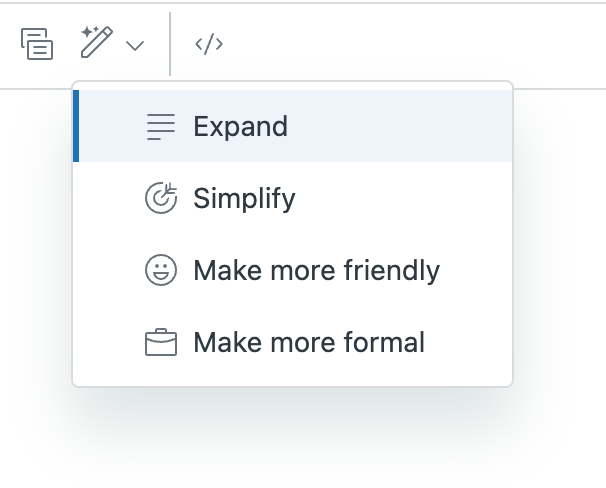Click the smiley face icon in menu
Screen dimensions: 606x488
(160, 270)
